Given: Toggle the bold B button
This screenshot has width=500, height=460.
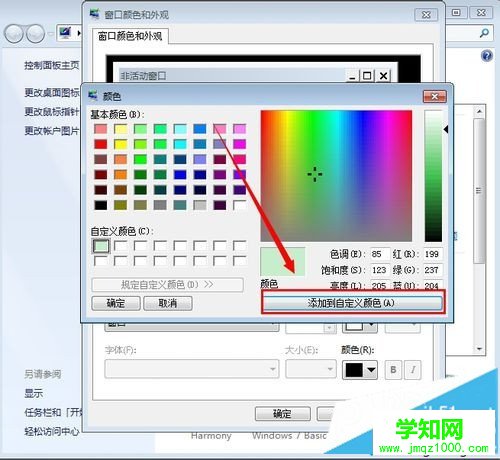Looking at the screenshot, I should (393, 370).
